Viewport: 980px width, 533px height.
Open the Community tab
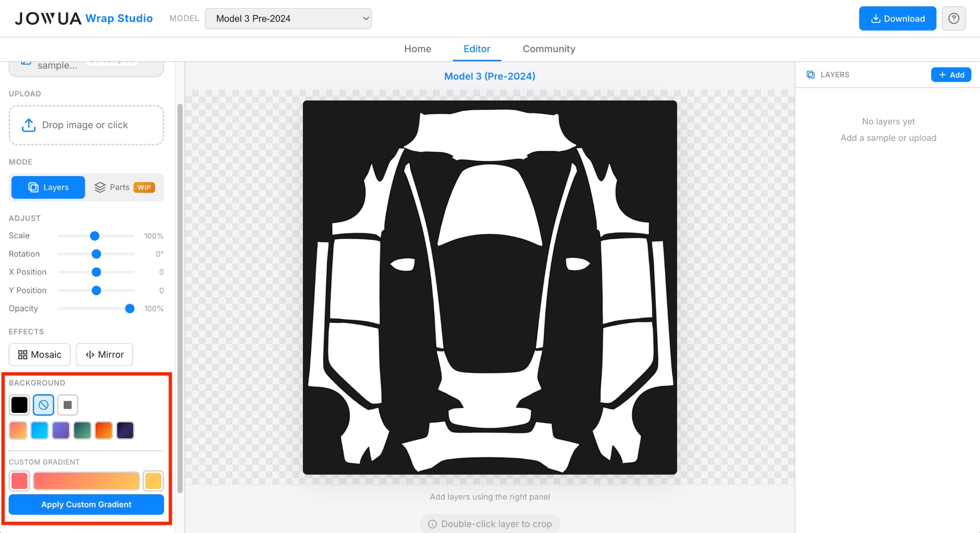549,49
